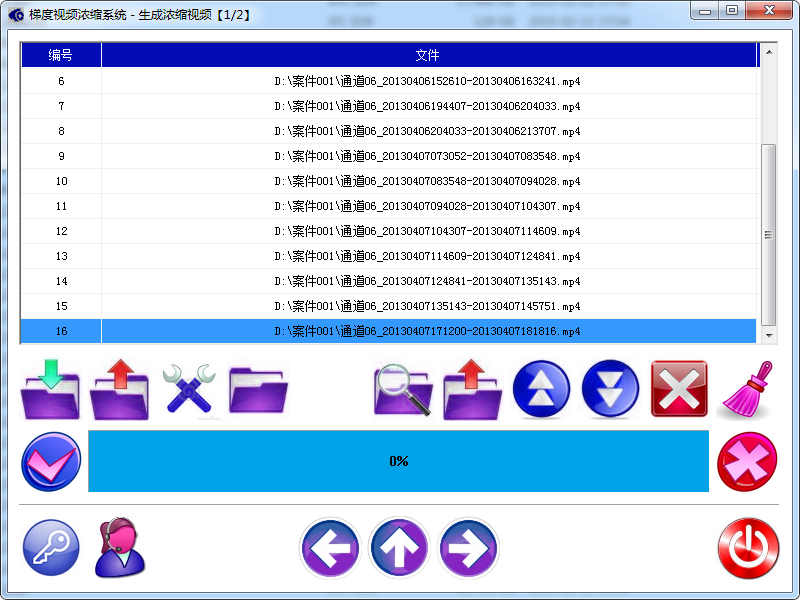
Task: Click the import folder icon with green arrow
Action: click(50, 390)
